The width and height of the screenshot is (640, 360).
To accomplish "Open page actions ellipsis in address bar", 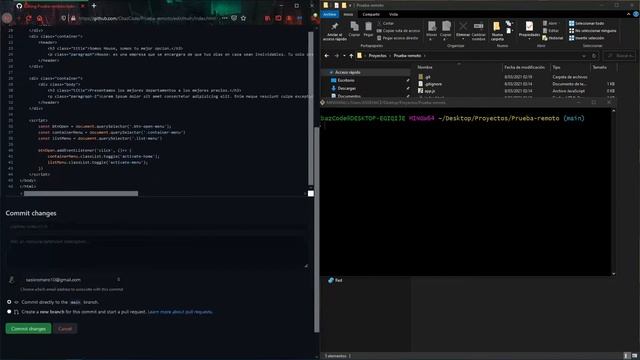I will (x=225, y=18).
